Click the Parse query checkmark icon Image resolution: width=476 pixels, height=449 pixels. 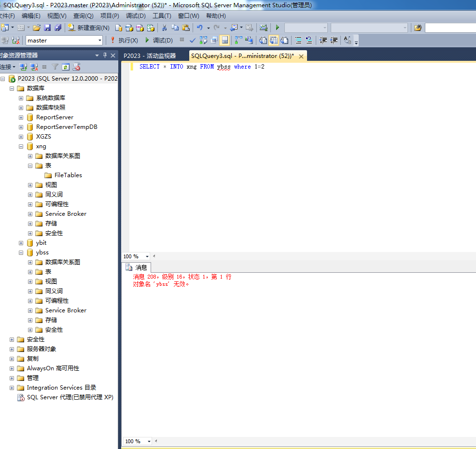pyautogui.click(x=193, y=41)
